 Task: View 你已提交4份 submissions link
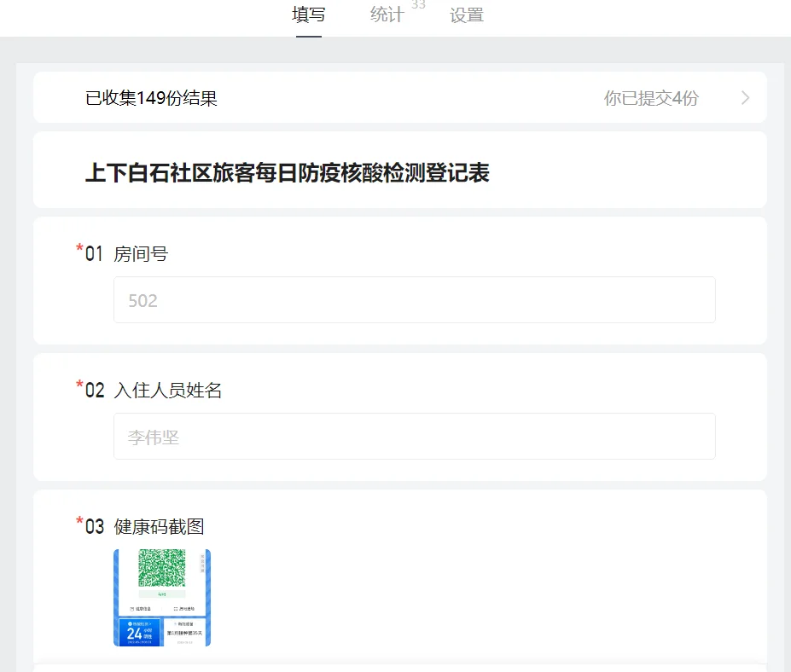(651, 98)
